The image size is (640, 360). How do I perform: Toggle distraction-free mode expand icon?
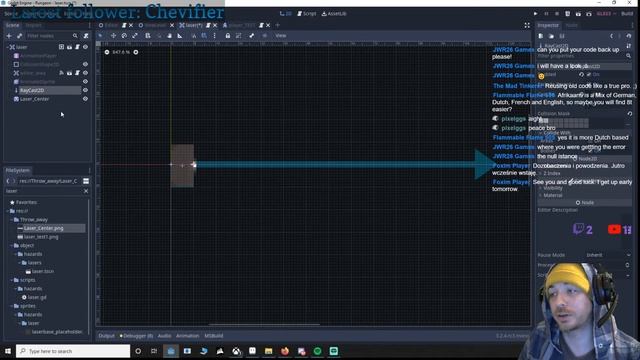click(527, 25)
